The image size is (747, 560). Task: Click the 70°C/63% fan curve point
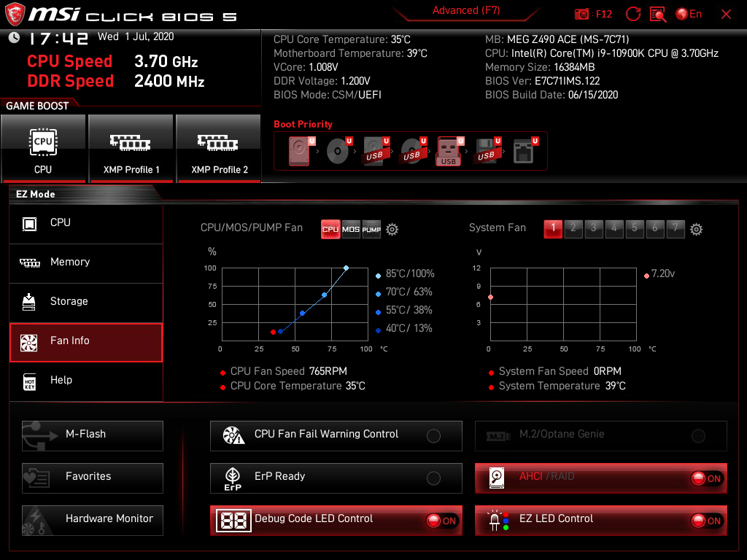point(325,295)
